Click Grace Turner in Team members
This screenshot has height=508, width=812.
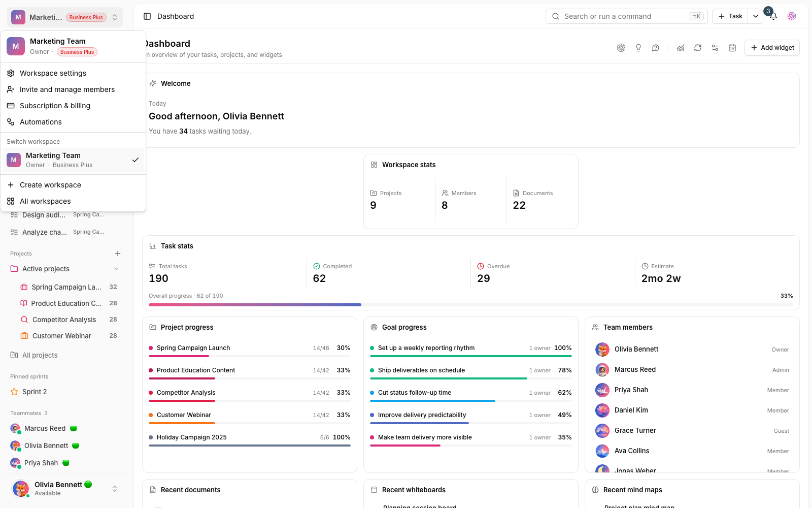(692, 430)
